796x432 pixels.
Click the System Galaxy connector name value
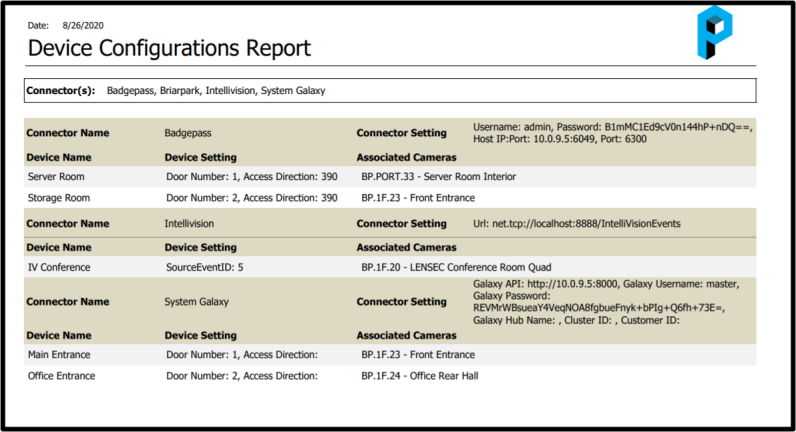[196, 302]
